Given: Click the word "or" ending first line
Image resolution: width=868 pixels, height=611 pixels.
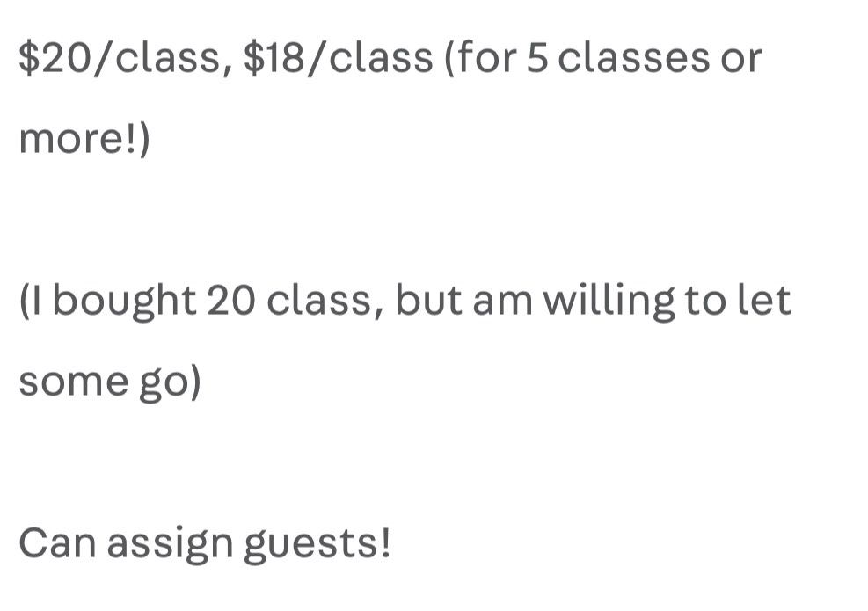Looking at the screenshot, I should [x=743, y=58].
